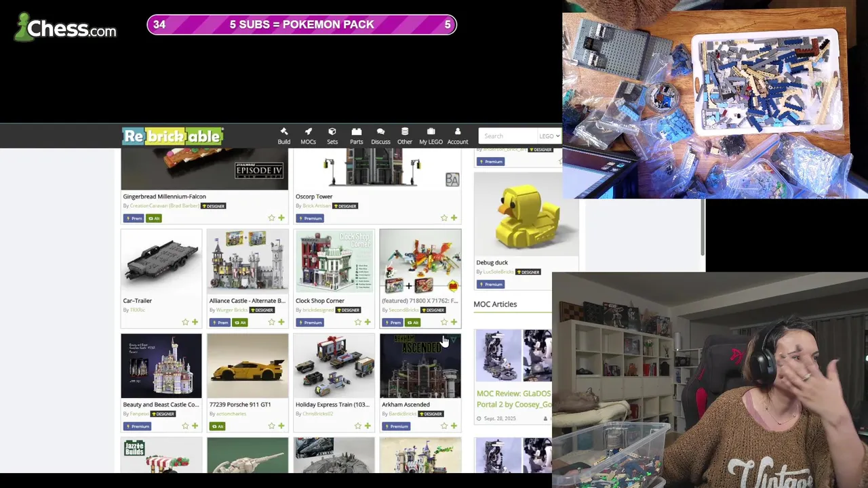Open the LEGO dropdown beside search
Image resolution: width=868 pixels, height=488 pixels.
(x=549, y=136)
